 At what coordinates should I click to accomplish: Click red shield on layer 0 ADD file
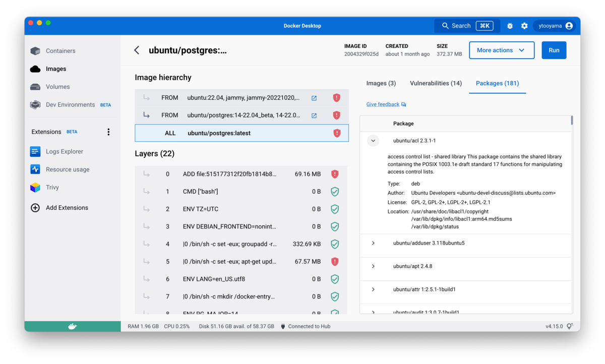click(335, 174)
